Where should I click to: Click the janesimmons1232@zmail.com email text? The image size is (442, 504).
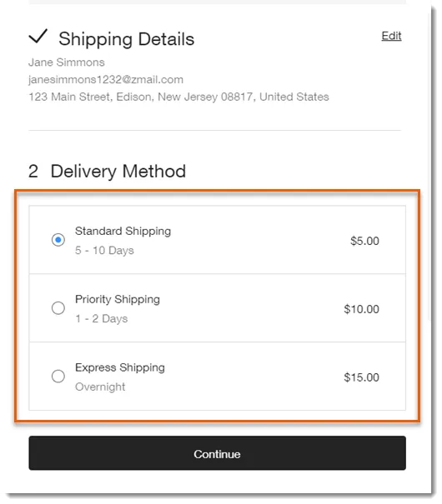tap(106, 80)
